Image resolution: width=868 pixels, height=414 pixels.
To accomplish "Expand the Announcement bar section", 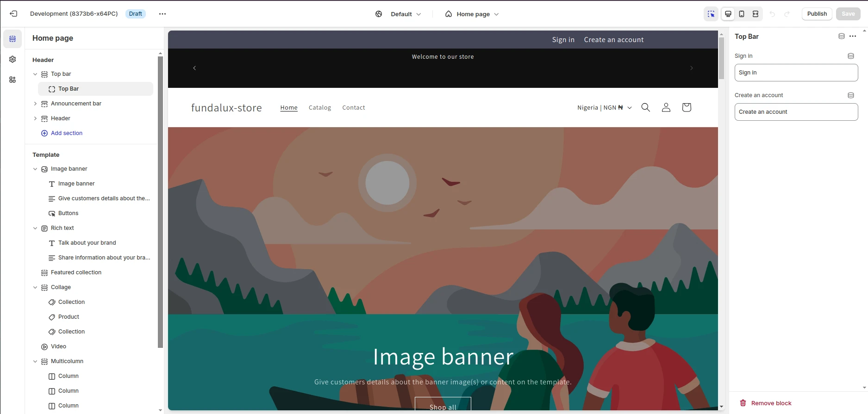I will (x=35, y=104).
